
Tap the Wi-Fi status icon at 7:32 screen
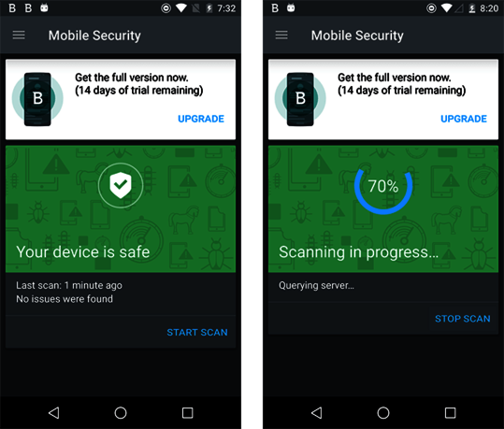181,8
